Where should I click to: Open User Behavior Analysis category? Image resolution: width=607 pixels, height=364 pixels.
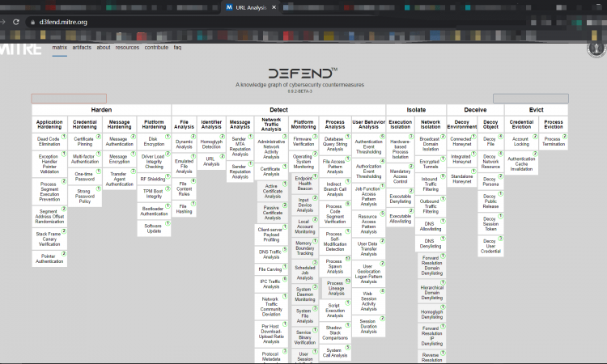click(368, 125)
